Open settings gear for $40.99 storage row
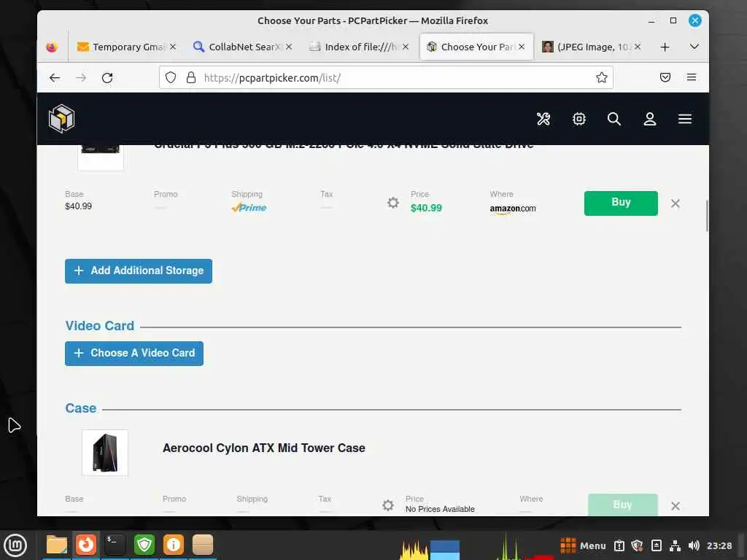 click(x=393, y=203)
